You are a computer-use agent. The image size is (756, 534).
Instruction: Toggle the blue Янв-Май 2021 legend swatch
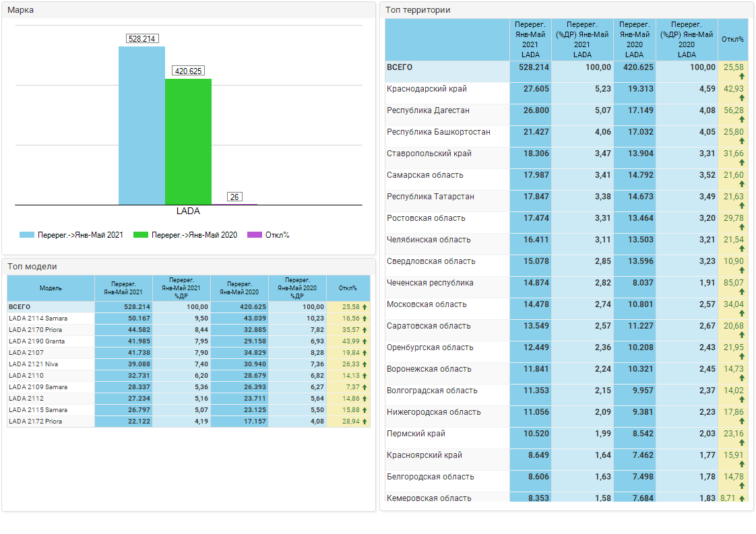[27, 235]
